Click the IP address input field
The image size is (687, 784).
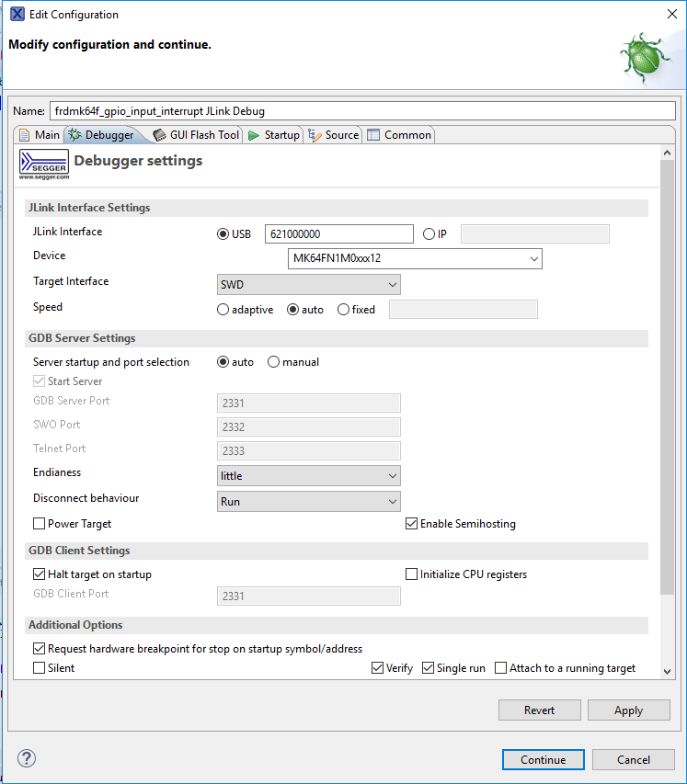(x=535, y=234)
